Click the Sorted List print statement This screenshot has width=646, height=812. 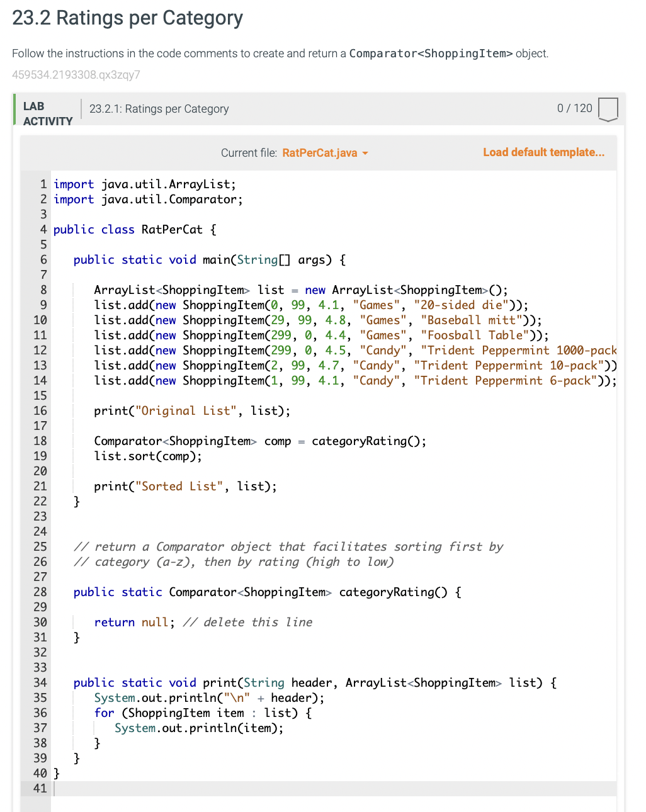(185, 486)
